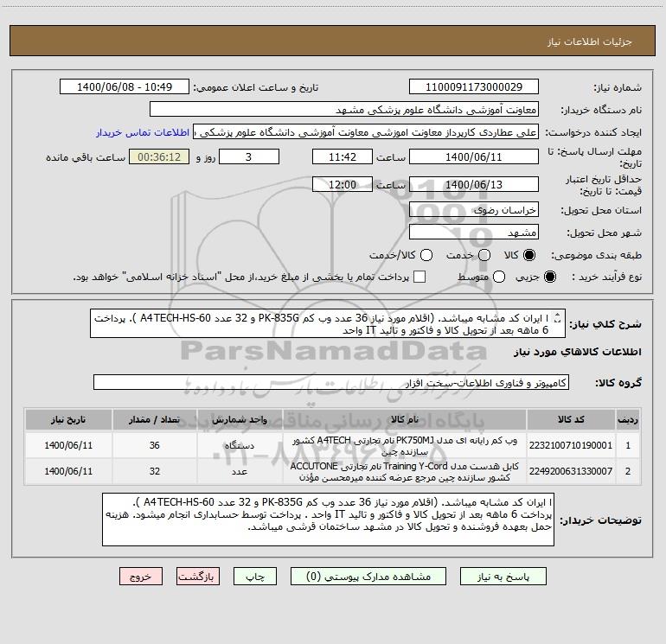Click the days remaining field showing 3

(249, 157)
